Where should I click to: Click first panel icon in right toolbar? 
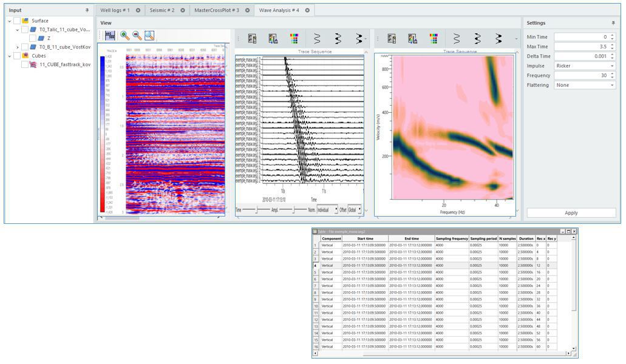point(392,39)
